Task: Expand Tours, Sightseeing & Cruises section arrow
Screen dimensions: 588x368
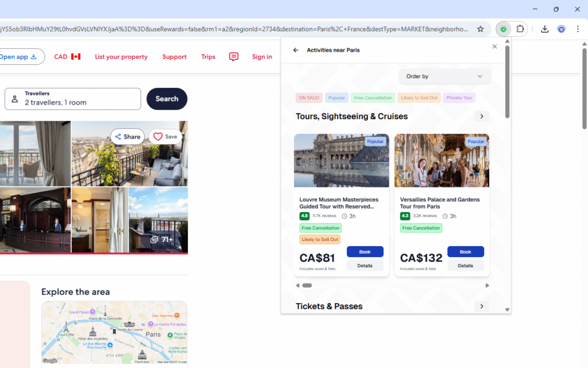Action: [x=482, y=117]
